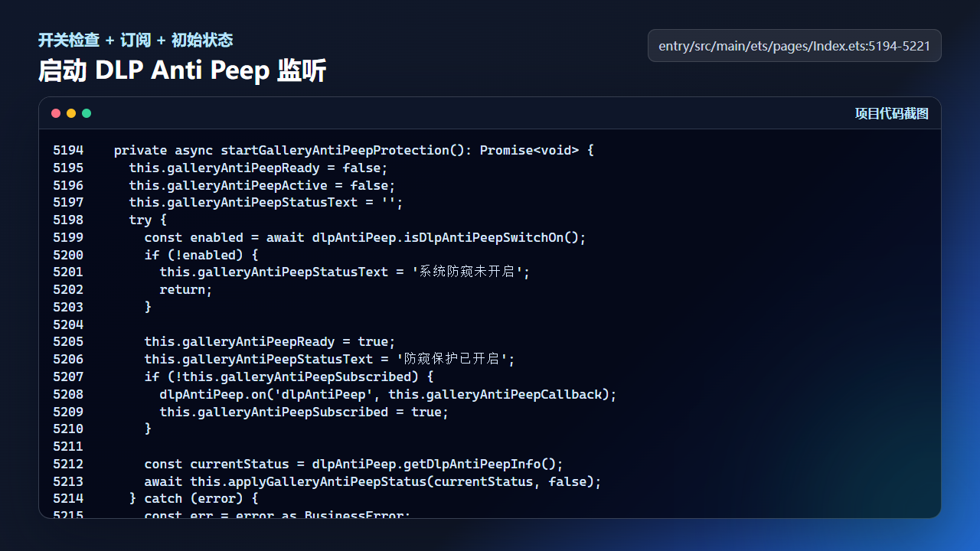Click the 'if (!enabled) {' line
The height and width of the screenshot is (551, 980).
(201, 255)
